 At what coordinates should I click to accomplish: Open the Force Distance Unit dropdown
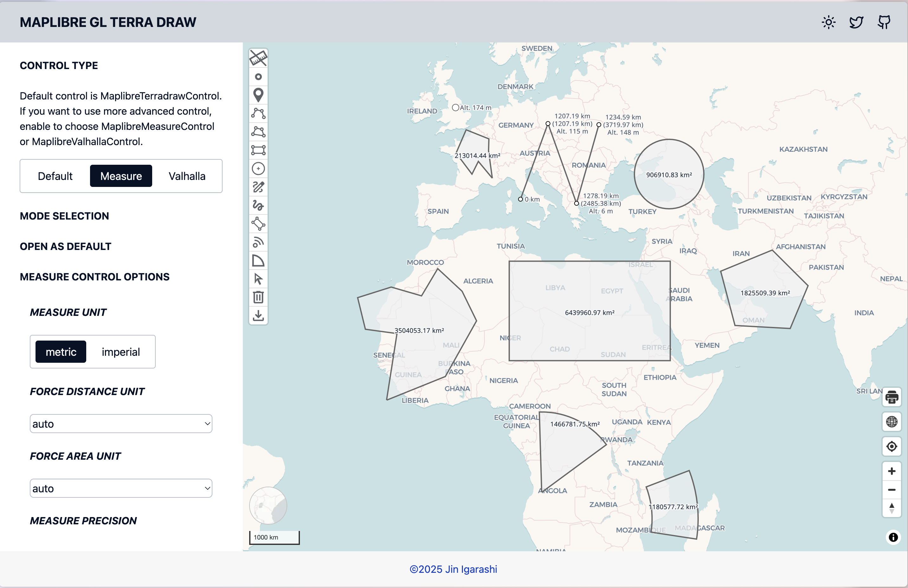click(120, 423)
